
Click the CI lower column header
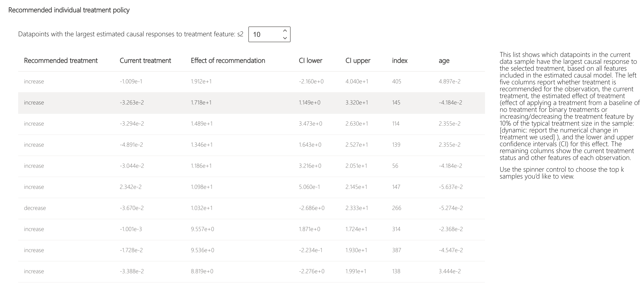[x=310, y=61]
